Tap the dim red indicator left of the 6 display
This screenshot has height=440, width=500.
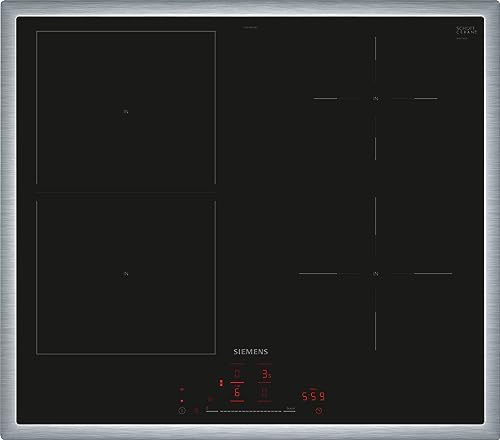210,399
